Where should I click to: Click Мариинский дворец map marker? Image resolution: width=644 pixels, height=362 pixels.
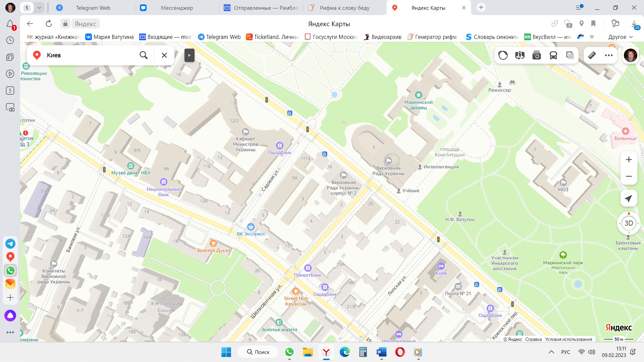pos(418,95)
